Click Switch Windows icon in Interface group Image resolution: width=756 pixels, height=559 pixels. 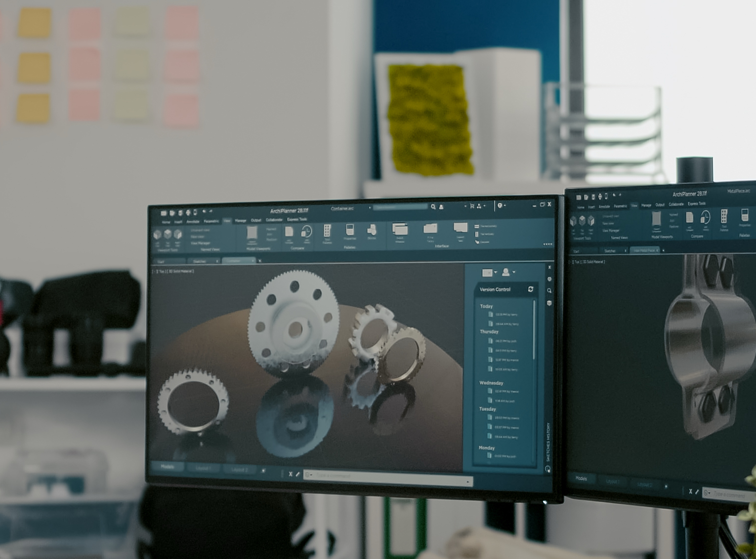pos(400,230)
